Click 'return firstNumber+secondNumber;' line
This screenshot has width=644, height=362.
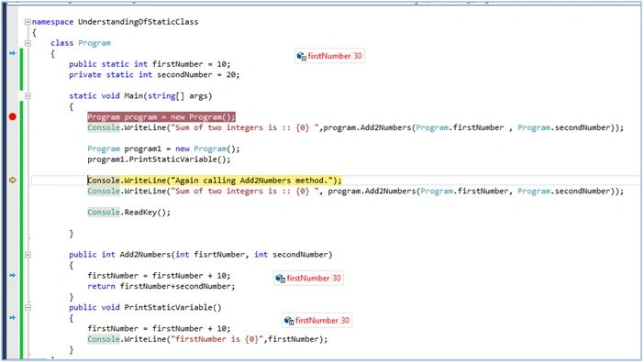161,286
